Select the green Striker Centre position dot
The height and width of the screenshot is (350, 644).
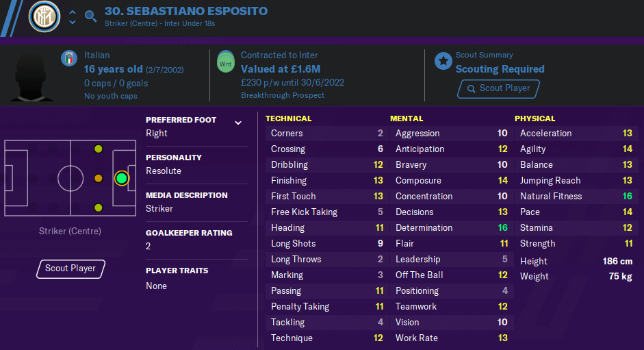[122, 179]
